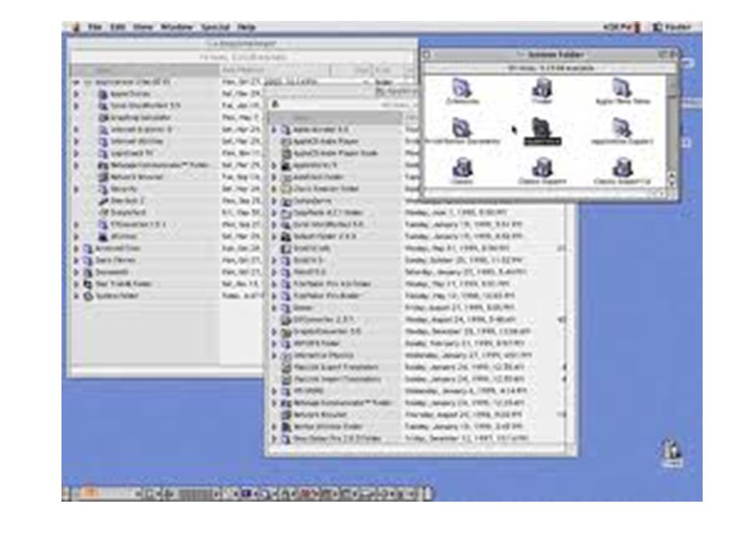Click the Control Strip right end tab
The height and width of the screenshot is (560, 747).
pyautogui.click(x=428, y=494)
